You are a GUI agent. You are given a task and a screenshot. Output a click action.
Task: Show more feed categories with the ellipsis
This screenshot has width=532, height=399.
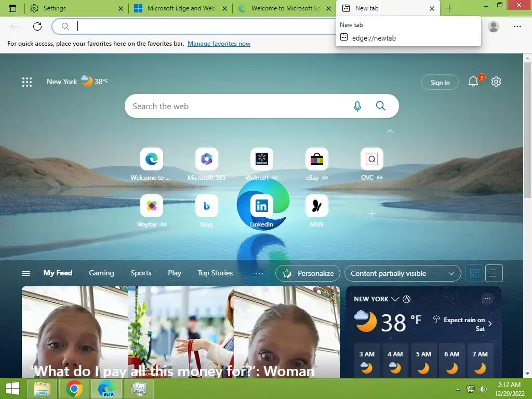coord(259,273)
